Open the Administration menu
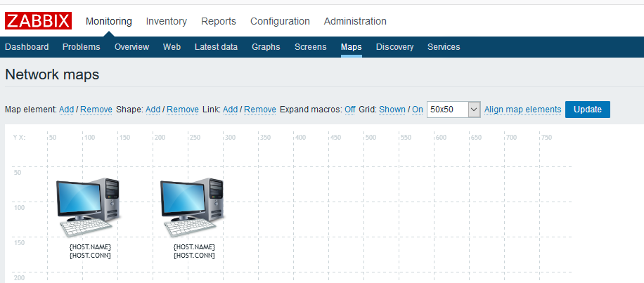This screenshot has height=283, width=644. 355,21
